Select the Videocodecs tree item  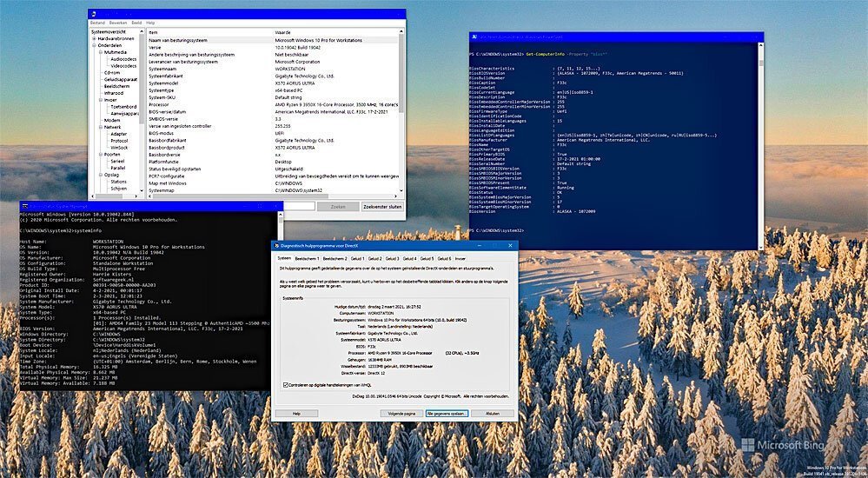[x=123, y=66]
